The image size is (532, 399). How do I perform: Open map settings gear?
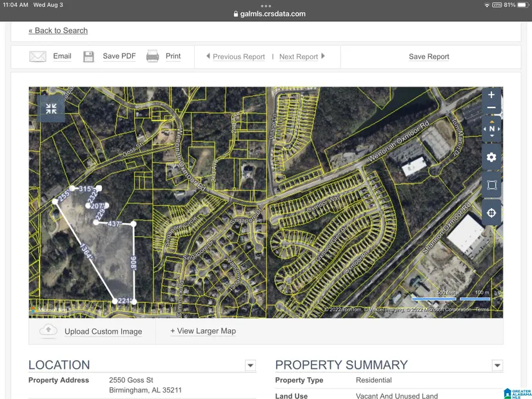click(x=491, y=157)
